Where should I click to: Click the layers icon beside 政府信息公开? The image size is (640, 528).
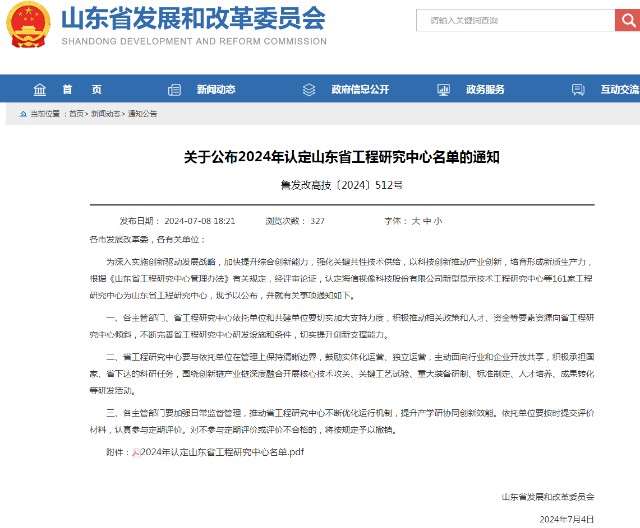309,89
